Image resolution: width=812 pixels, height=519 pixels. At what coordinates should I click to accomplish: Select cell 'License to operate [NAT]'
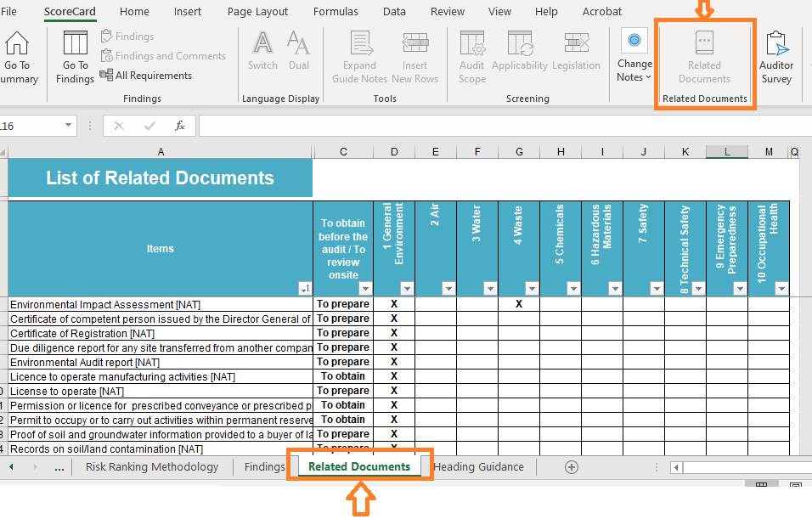[161, 391]
